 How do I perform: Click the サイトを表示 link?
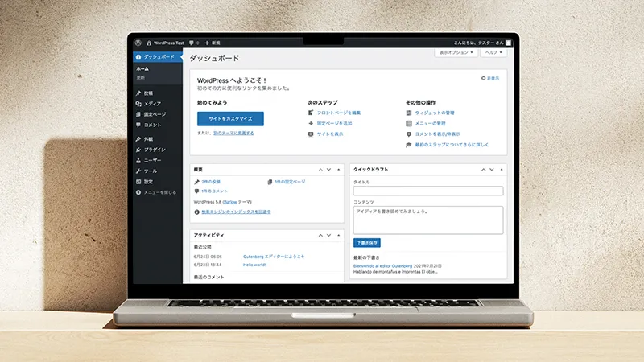pyautogui.click(x=330, y=134)
